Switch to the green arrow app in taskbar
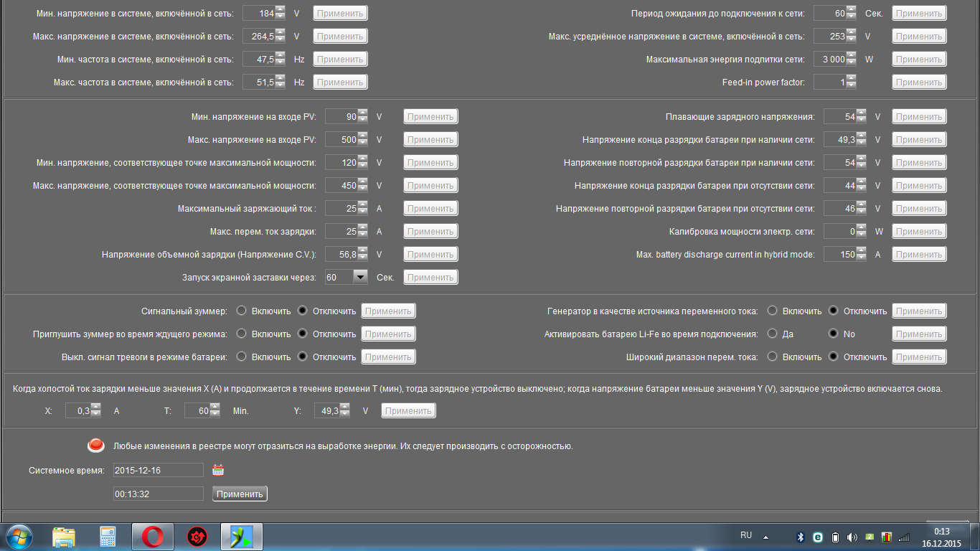The width and height of the screenshot is (980, 551). (242, 536)
